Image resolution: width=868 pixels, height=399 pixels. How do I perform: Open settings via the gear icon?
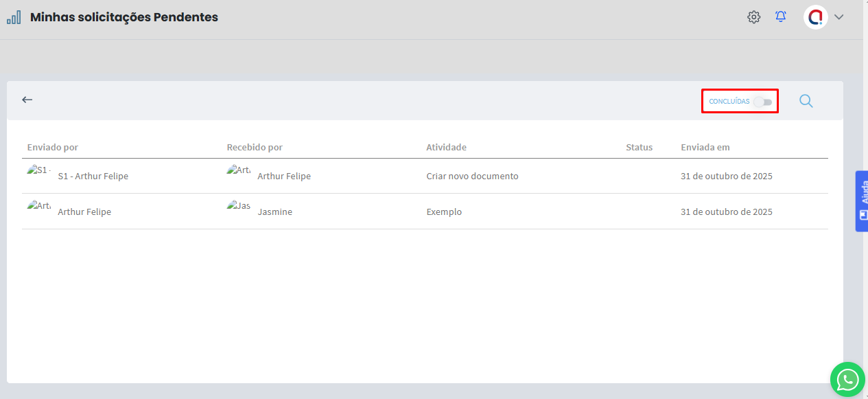click(753, 17)
